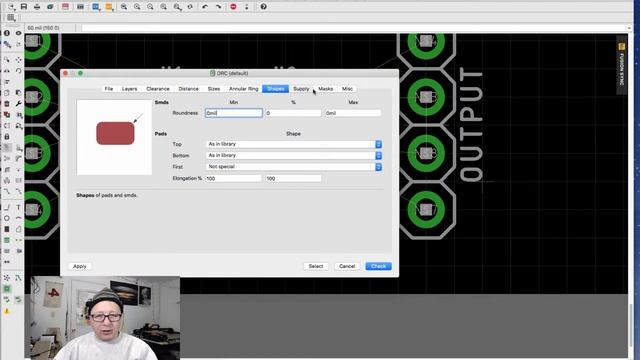Switch to the File tab
The image size is (640, 360).
pyautogui.click(x=109, y=89)
